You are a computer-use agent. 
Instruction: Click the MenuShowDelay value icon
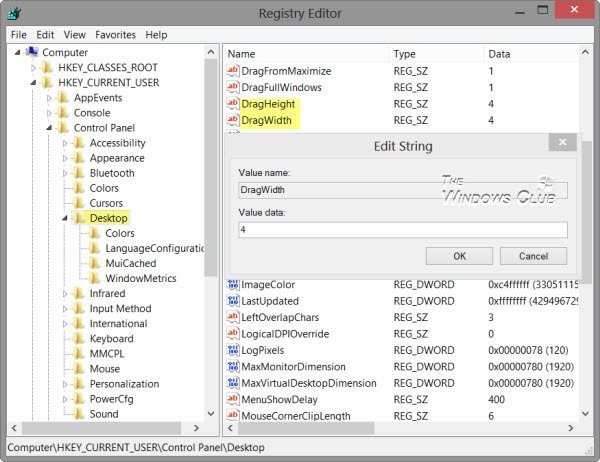[233, 398]
